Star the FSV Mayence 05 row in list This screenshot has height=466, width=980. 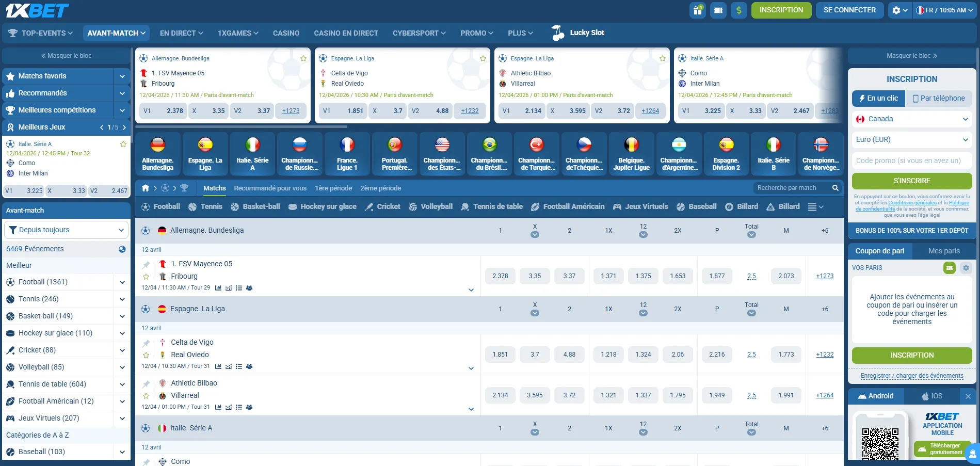pos(146,277)
